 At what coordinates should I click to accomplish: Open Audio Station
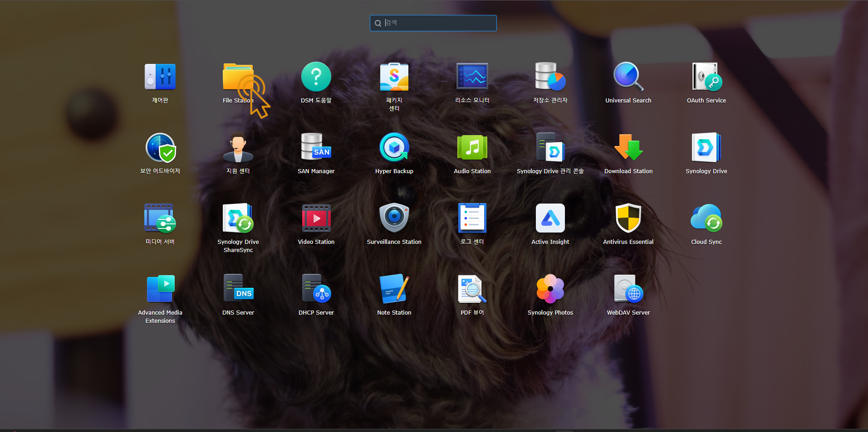(x=472, y=147)
